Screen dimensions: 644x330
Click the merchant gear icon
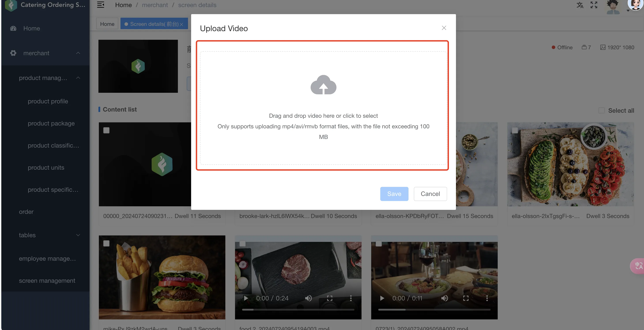[13, 53]
